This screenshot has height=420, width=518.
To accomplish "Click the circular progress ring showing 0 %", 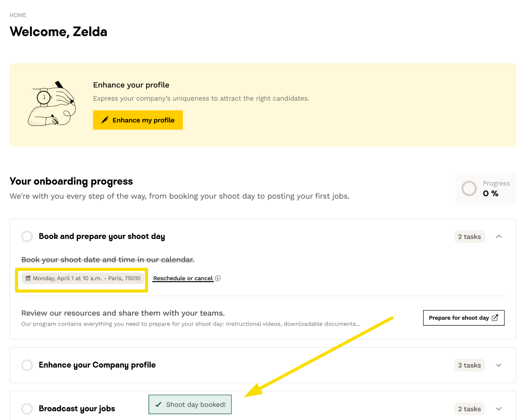I will point(469,188).
